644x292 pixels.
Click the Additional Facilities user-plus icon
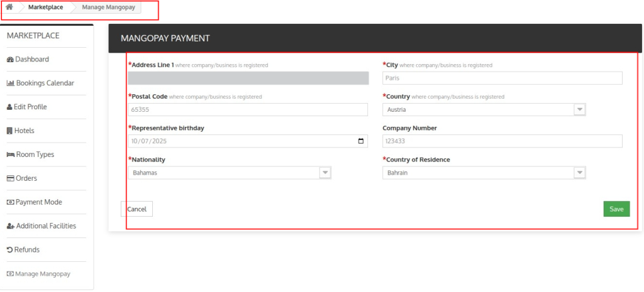[x=11, y=226]
